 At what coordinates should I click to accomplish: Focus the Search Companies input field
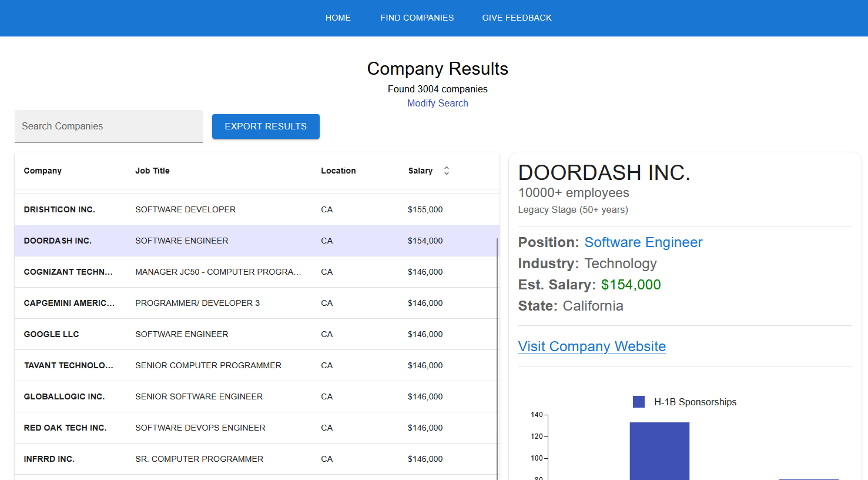click(109, 126)
